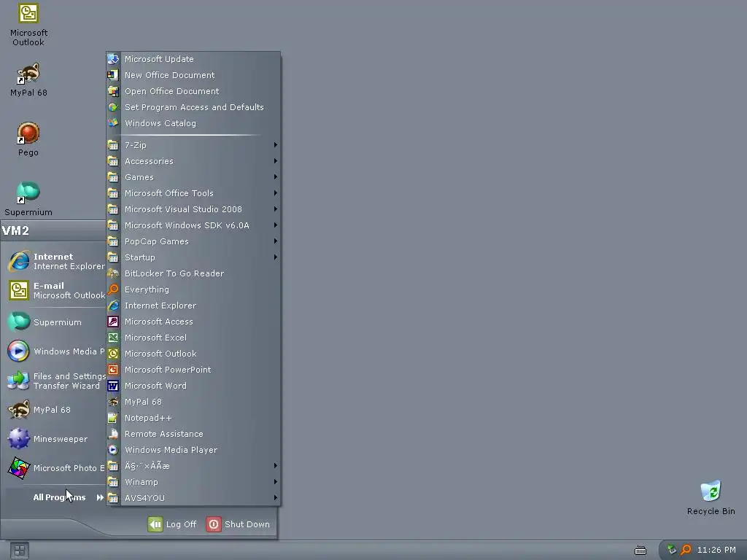
Task: Select the Pego desktop shortcut icon
Action: (28, 133)
